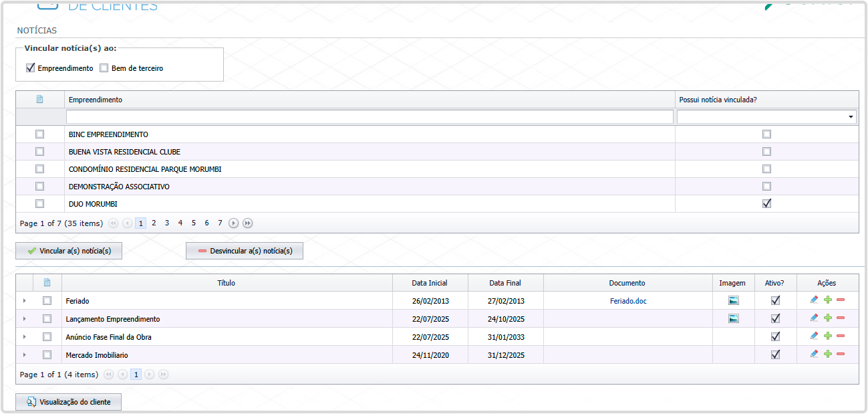Expand the Feriado row details
868x414 pixels.
pyautogui.click(x=24, y=301)
